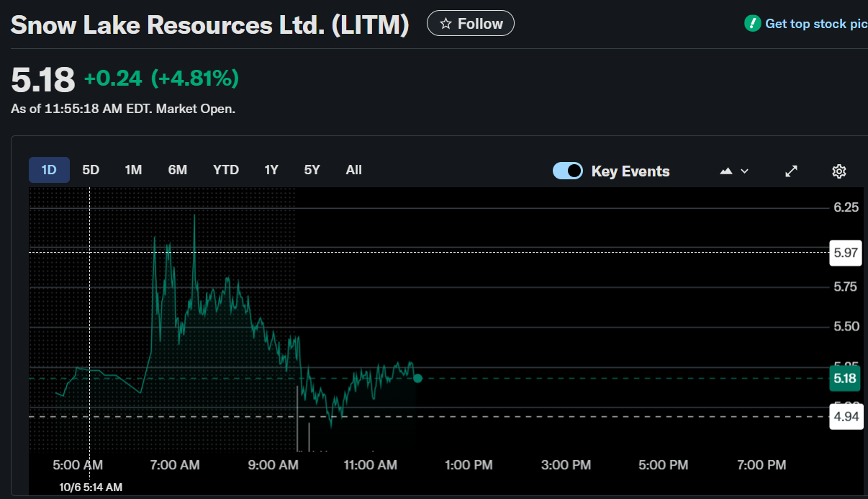This screenshot has width=868, height=499.
Task: Click the 5.97 crosshair price label
Action: 845,252
